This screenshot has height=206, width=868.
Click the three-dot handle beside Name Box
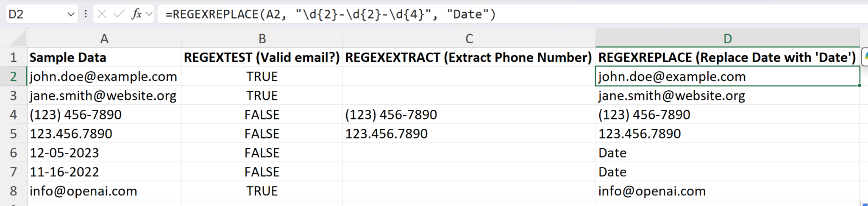86,14
